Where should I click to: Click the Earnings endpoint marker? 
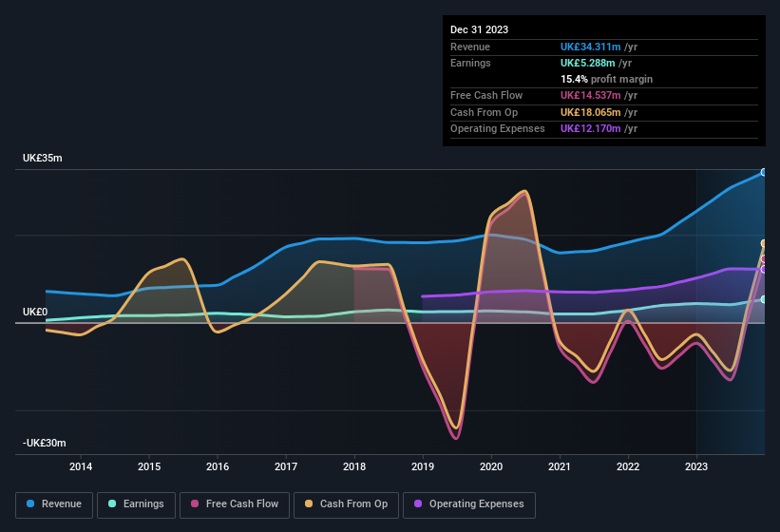pos(764,299)
